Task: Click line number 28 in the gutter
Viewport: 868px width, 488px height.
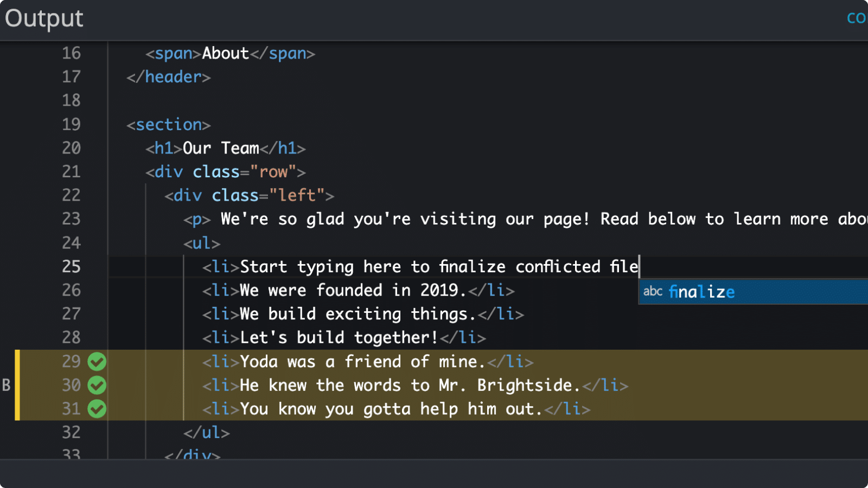Action: (71, 338)
